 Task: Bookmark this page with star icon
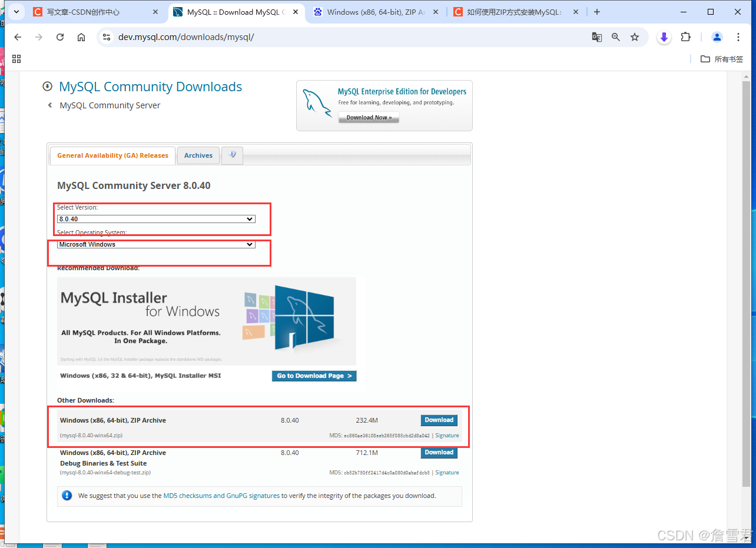click(635, 37)
